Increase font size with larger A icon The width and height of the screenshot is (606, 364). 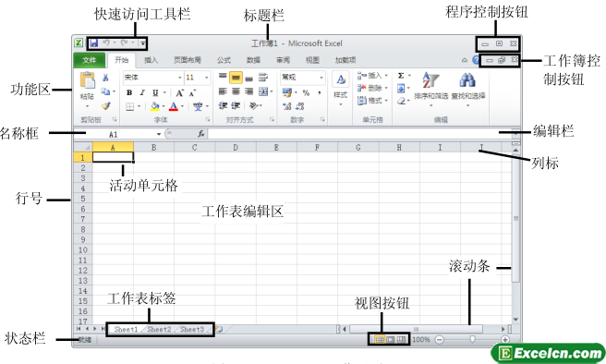(x=180, y=93)
